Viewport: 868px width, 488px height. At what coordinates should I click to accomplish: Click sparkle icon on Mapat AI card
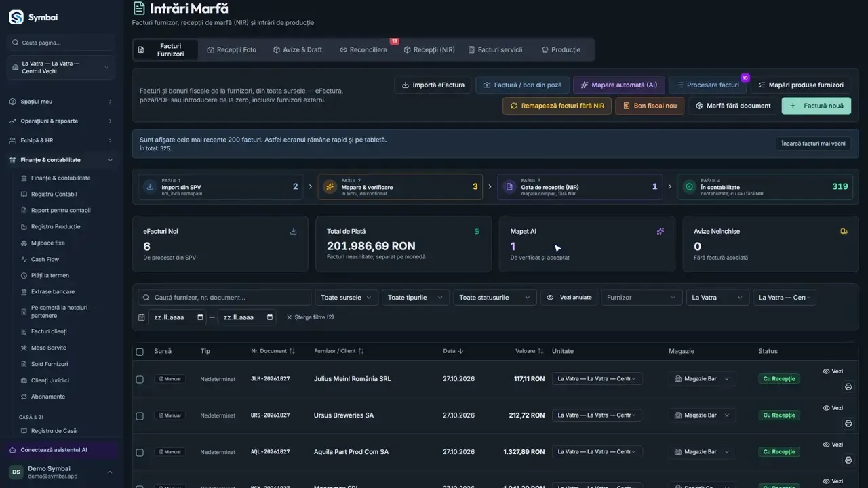pos(660,231)
